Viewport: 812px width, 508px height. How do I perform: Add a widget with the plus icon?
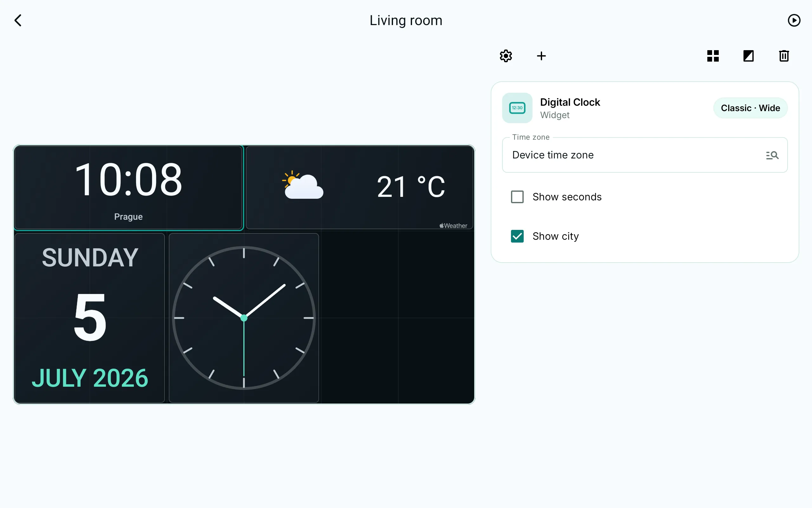[x=541, y=56]
